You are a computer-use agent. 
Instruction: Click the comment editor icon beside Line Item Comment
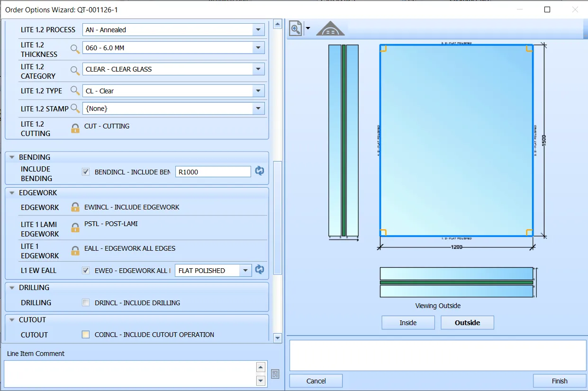[275, 374]
